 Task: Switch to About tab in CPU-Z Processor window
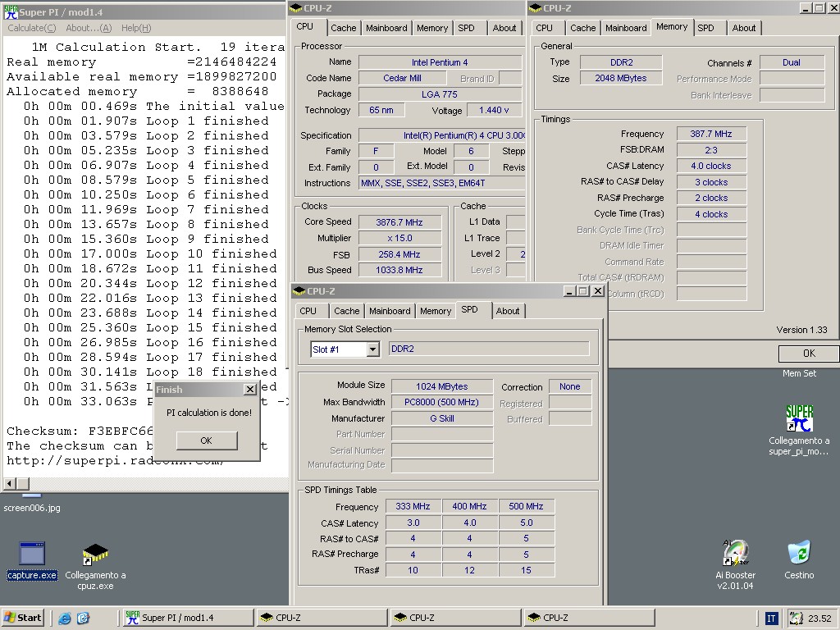click(504, 28)
